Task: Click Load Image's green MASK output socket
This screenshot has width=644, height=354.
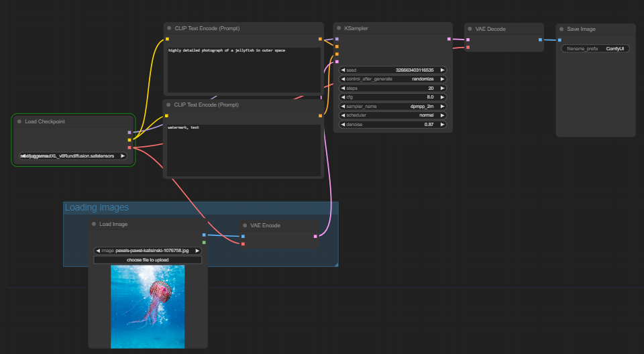Action: coord(204,242)
